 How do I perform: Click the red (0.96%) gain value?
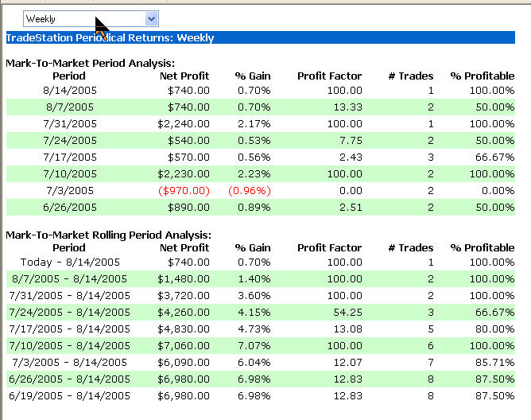250,190
